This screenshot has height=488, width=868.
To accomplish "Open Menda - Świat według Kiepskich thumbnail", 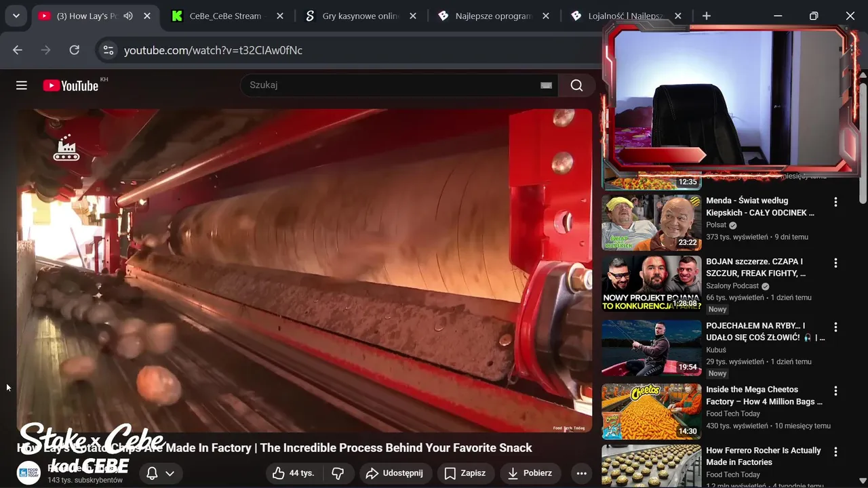I will pyautogui.click(x=652, y=222).
